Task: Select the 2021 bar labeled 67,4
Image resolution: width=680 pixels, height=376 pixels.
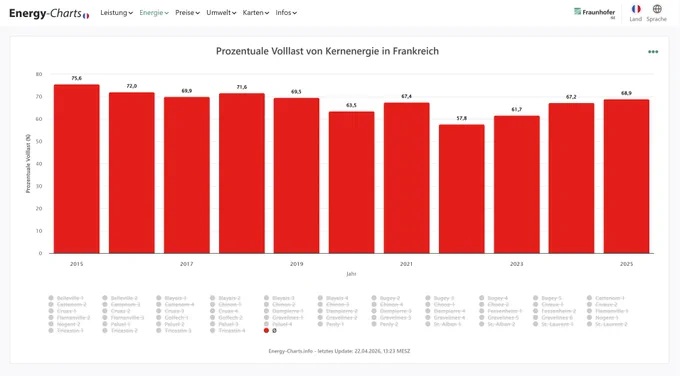Action: coord(406,178)
